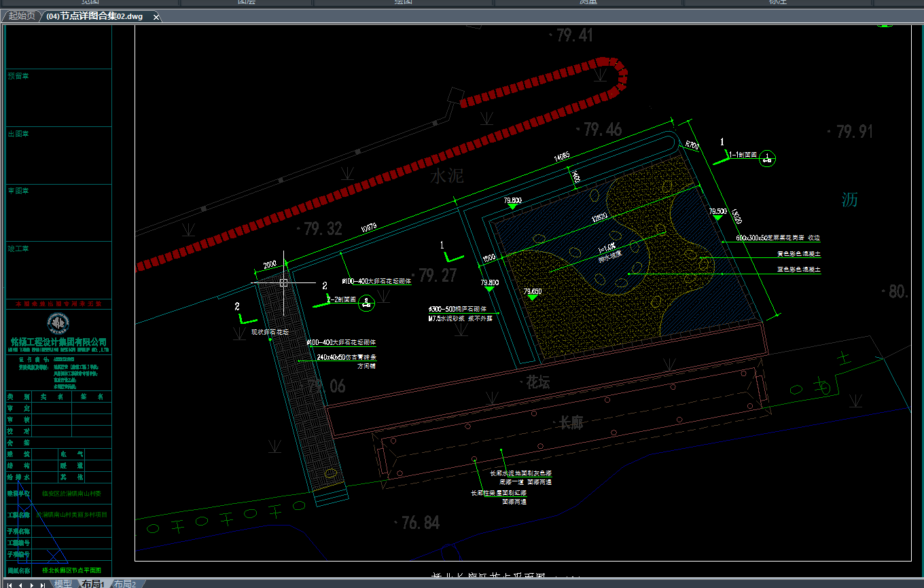Pick the 79.650 elevation marker
The height and width of the screenshot is (588, 924).
tap(533, 292)
